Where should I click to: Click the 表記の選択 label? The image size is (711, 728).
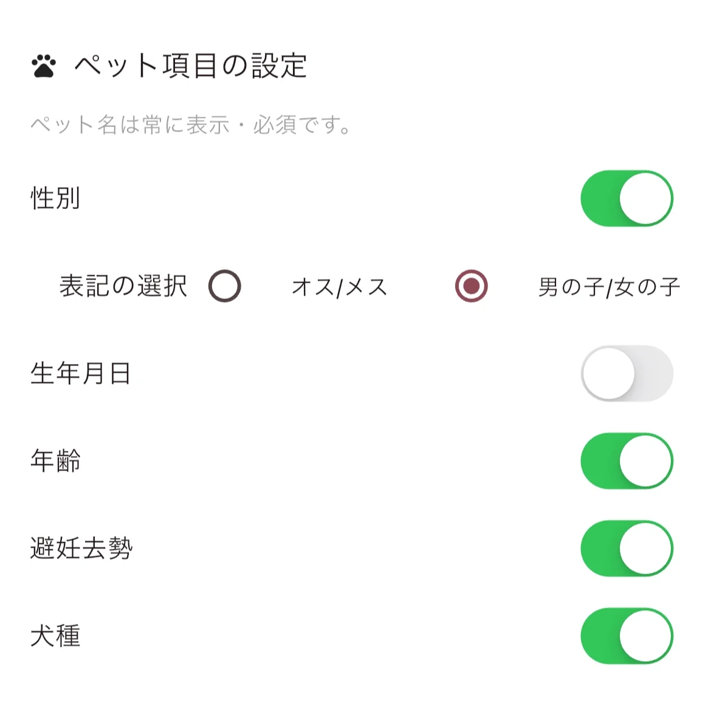(x=123, y=286)
